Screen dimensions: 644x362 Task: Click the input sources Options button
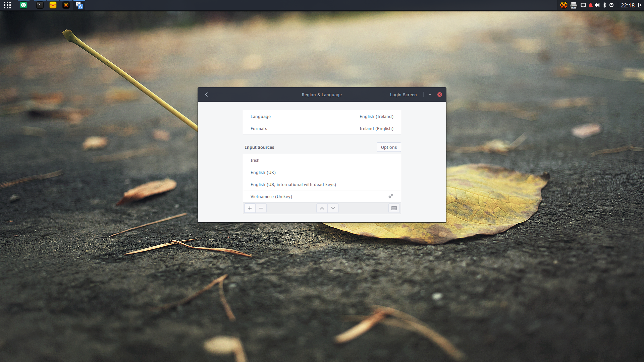coord(389,147)
